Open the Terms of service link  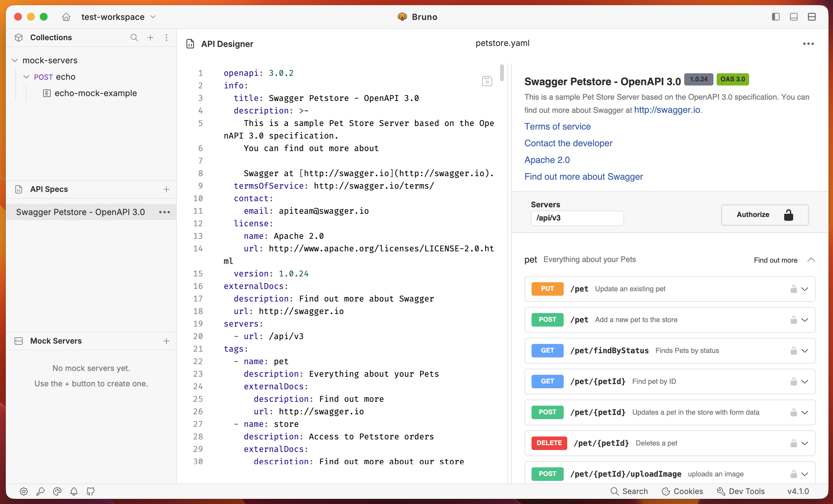(x=558, y=126)
